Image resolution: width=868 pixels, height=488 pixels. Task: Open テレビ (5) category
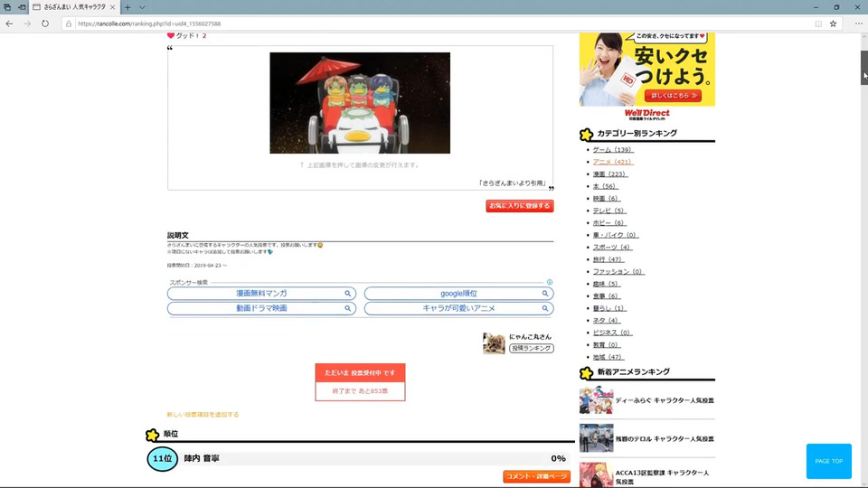[x=609, y=211]
